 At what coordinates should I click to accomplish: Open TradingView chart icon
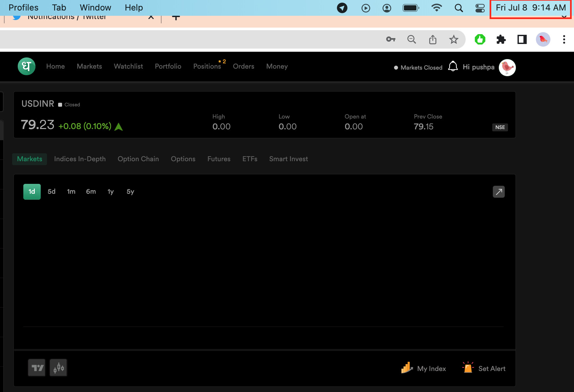tap(37, 368)
